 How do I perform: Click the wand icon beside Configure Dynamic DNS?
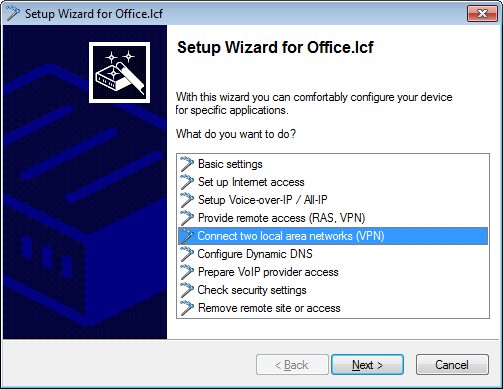pos(187,254)
